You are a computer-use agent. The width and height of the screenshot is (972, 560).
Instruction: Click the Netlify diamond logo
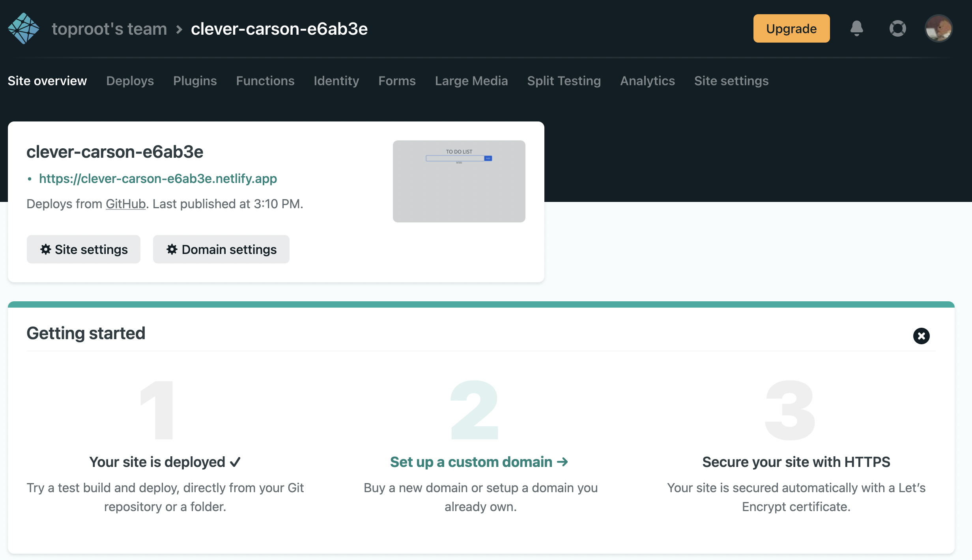pos(24,28)
